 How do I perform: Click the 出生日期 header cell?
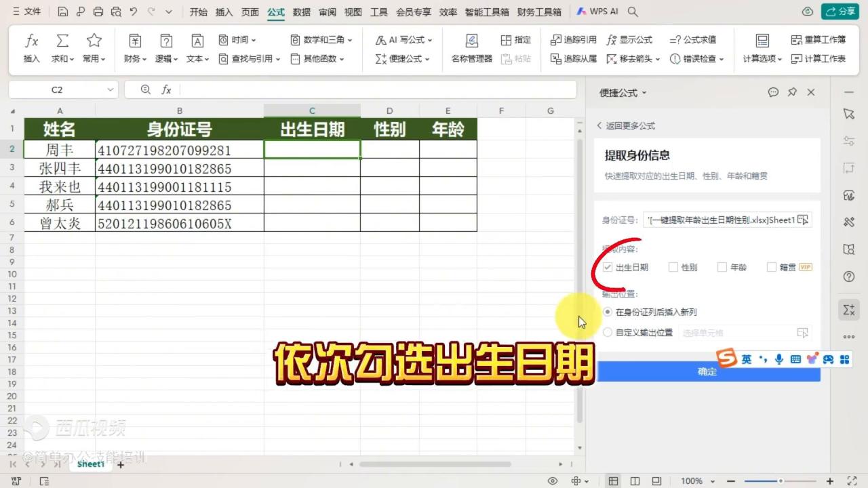coord(312,129)
